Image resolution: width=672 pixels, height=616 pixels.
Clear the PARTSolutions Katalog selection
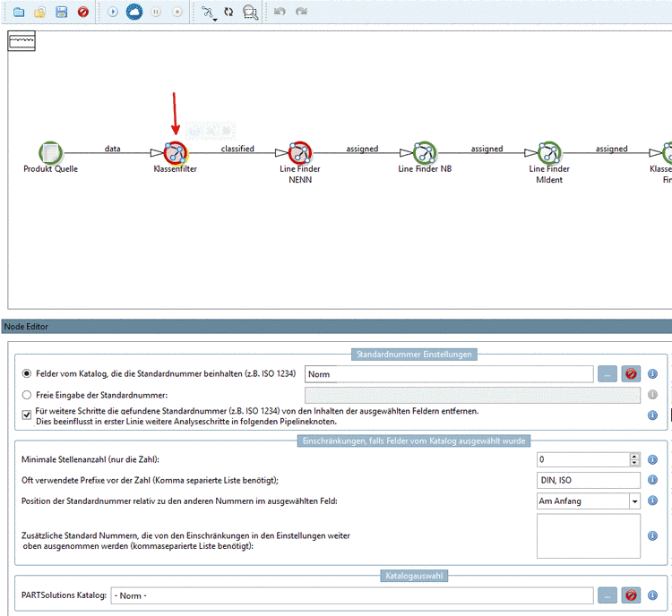(x=631, y=595)
